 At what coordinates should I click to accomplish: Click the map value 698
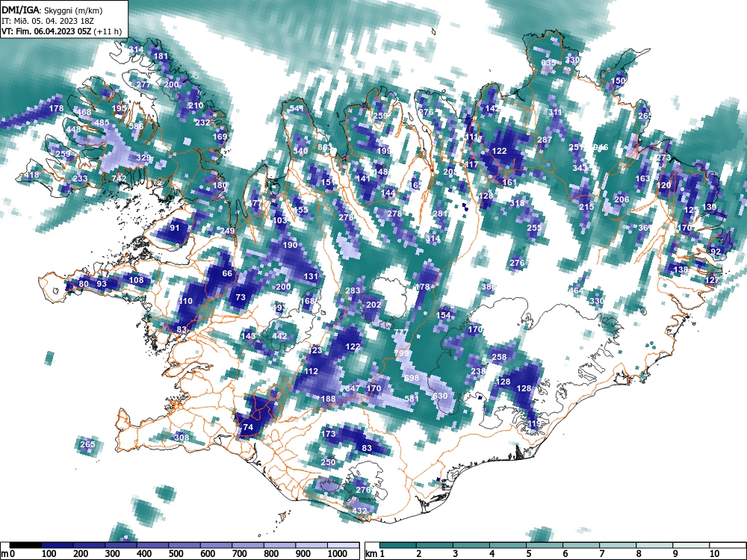(x=412, y=378)
